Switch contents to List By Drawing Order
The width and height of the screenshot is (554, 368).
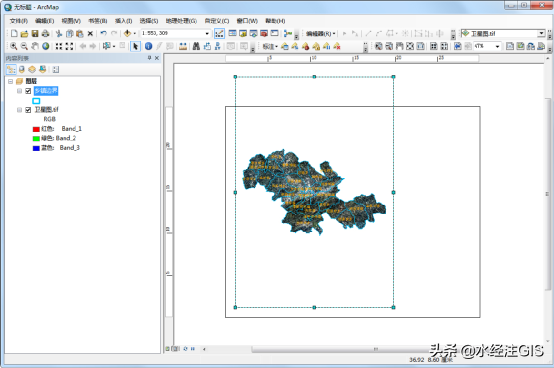(11, 70)
